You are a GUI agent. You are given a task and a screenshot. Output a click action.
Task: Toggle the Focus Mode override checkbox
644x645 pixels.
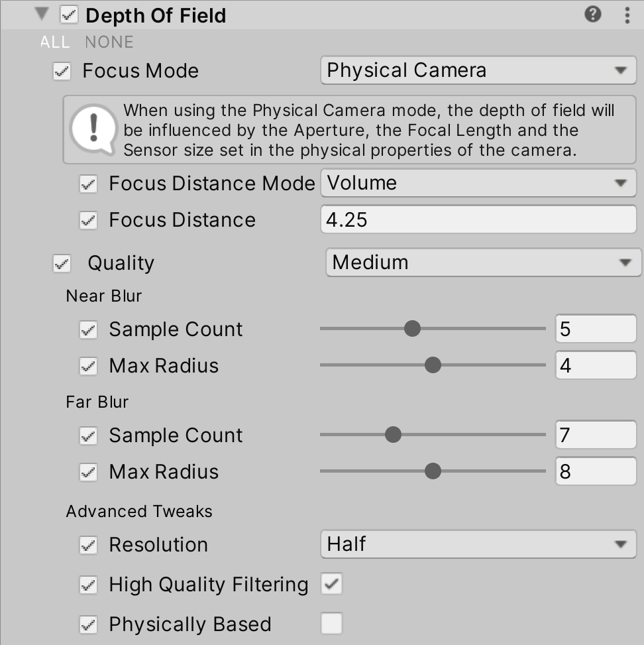pos(62,71)
